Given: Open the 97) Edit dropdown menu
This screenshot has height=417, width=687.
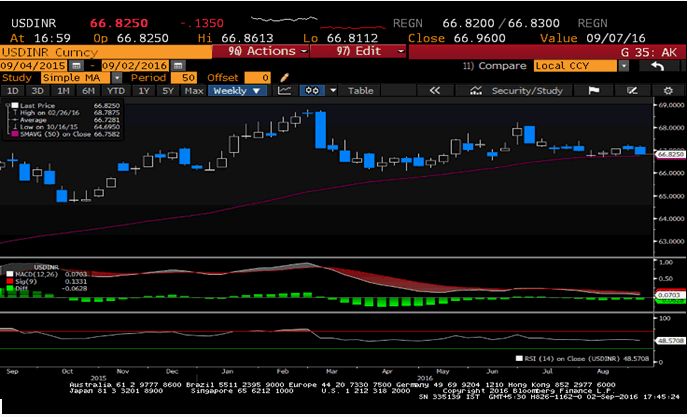Looking at the screenshot, I should point(358,51).
